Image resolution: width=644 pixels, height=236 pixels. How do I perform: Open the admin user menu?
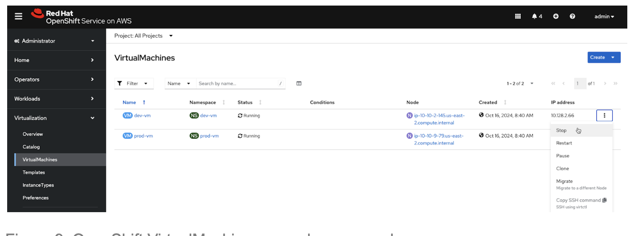click(x=604, y=16)
